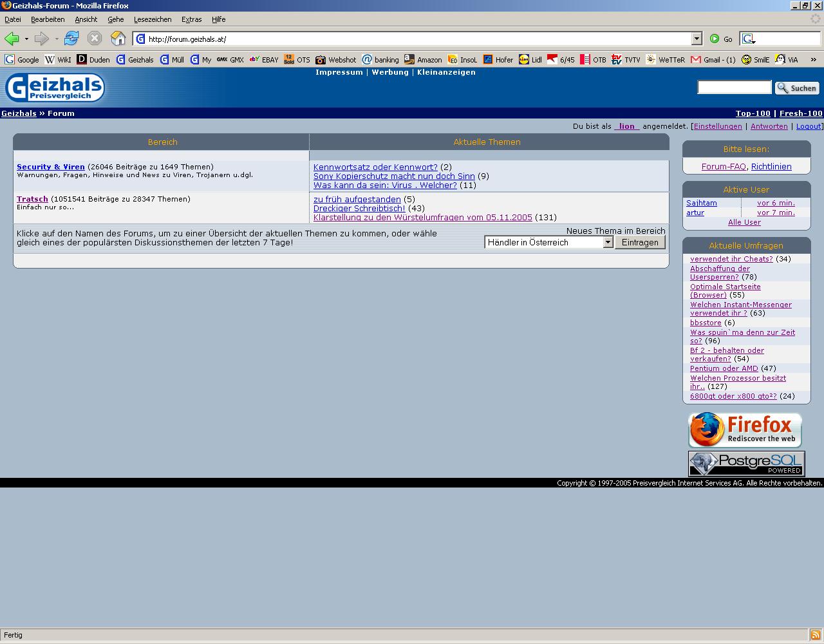
Task: Open the Security & Viren forum
Action: tap(51, 167)
